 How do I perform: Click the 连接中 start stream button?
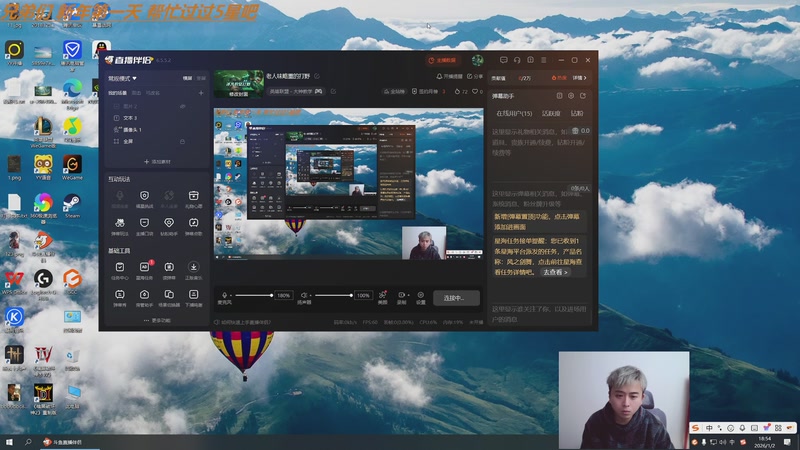pyautogui.click(x=456, y=298)
